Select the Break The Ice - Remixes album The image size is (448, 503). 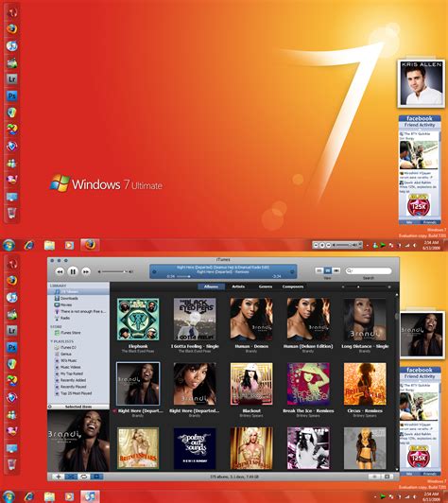(x=308, y=384)
